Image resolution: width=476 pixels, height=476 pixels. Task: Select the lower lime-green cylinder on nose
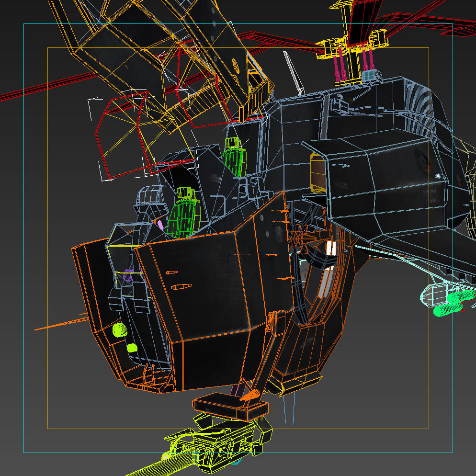132,348
